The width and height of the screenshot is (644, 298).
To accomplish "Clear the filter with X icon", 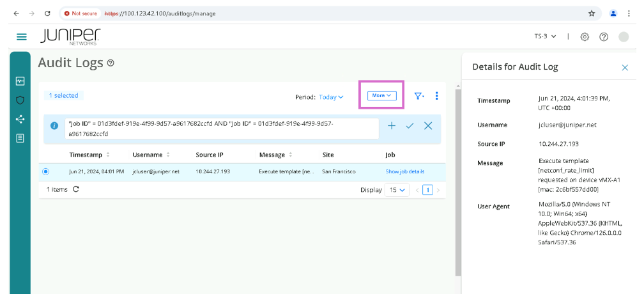I will coord(428,126).
